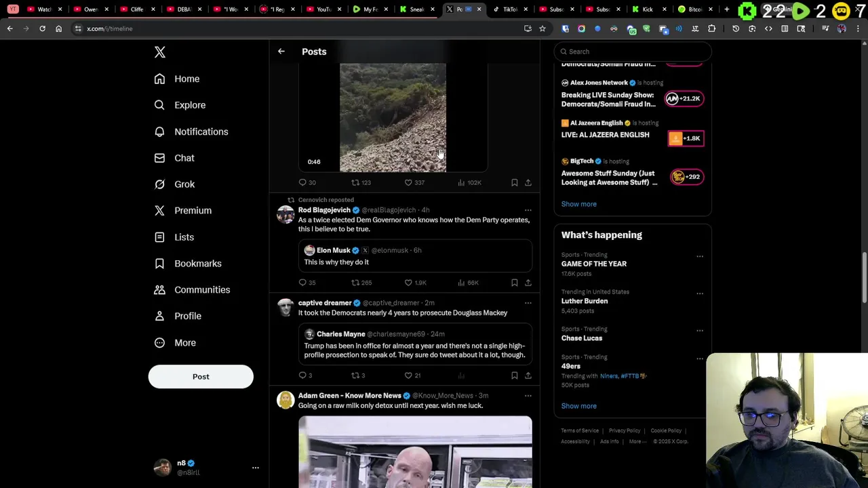868x488 pixels.
Task: Bookmark the video post with 102K views
Action: click(x=515, y=182)
